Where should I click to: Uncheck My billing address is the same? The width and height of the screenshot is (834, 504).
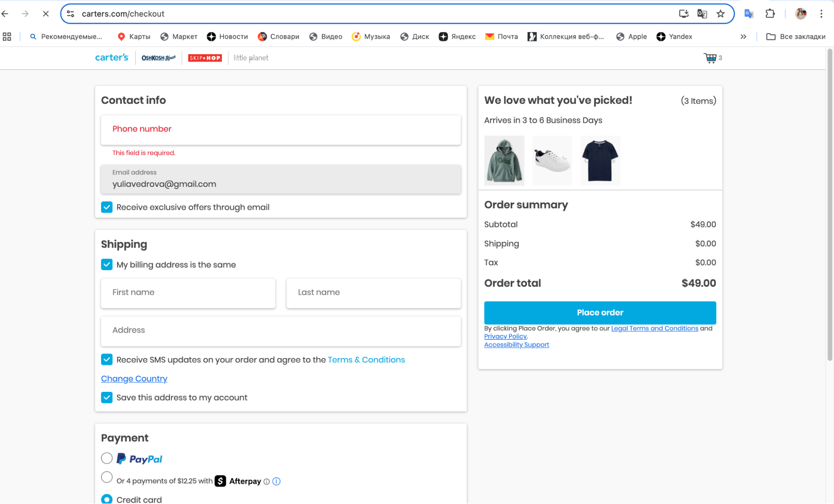pyautogui.click(x=107, y=265)
